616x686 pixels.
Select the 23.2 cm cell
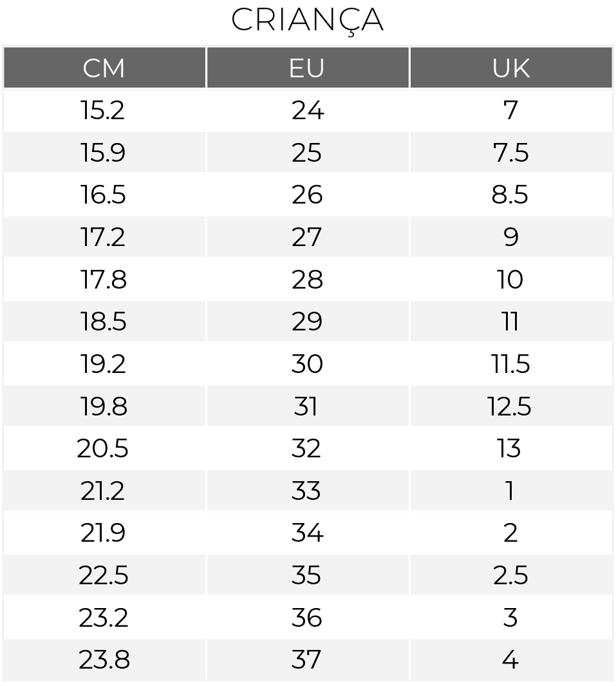(104, 618)
